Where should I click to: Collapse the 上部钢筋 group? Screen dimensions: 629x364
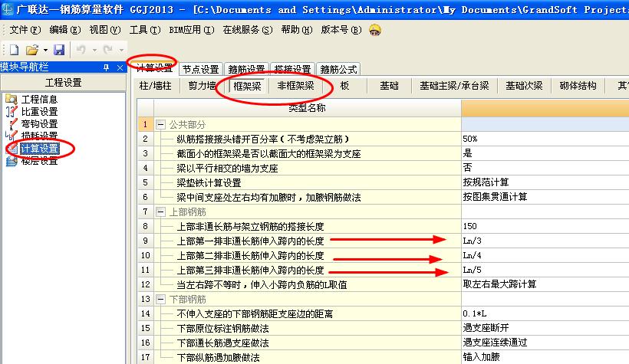160,212
